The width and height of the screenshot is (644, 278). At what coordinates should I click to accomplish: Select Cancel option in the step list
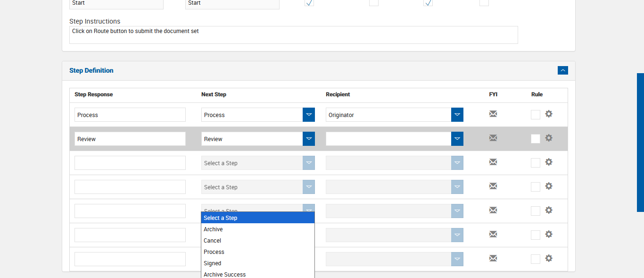coord(213,241)
